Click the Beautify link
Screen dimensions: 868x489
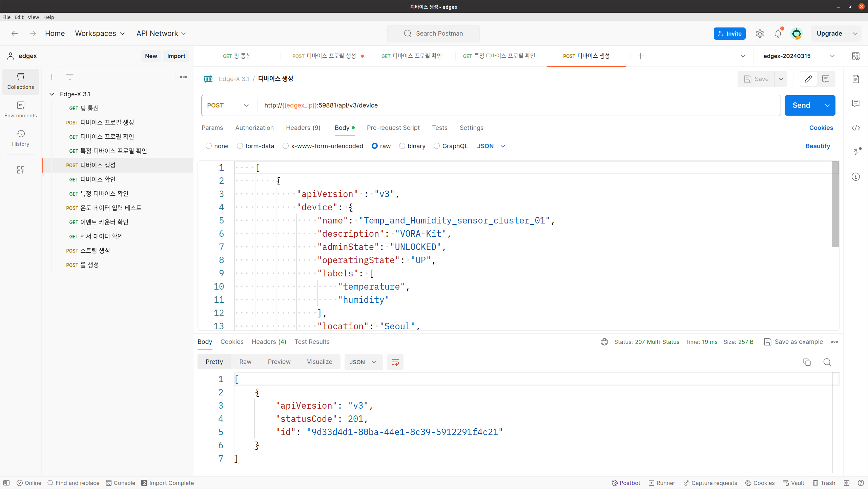click(818, 146)
